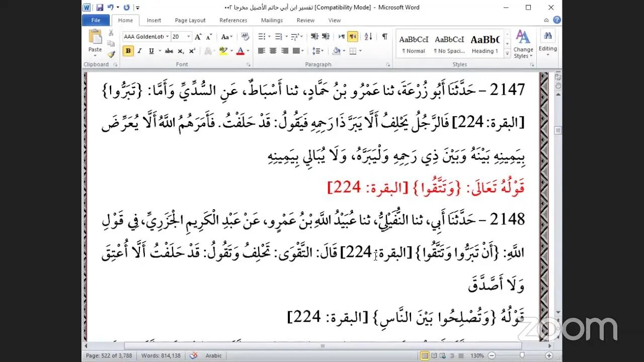Copy the selection to clipboard
Image resolution: width=644 pixels, height=362 pixels.
(x=111, y=43)
